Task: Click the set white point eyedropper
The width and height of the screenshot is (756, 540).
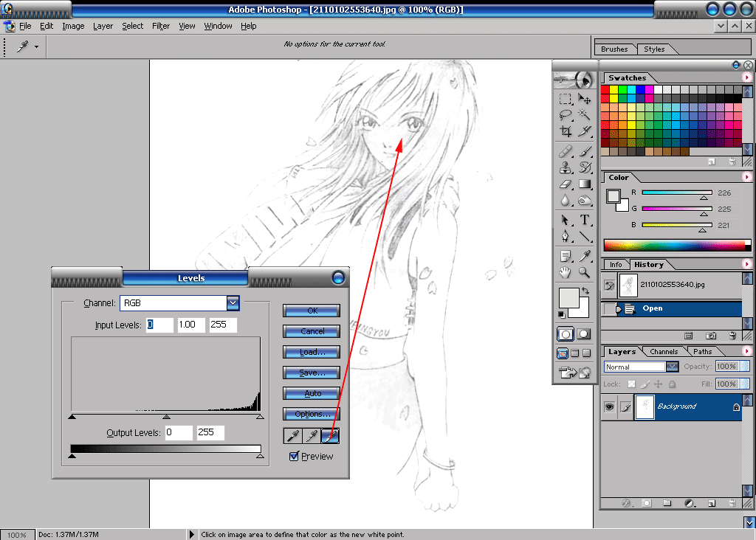Action: coord(330,436)
